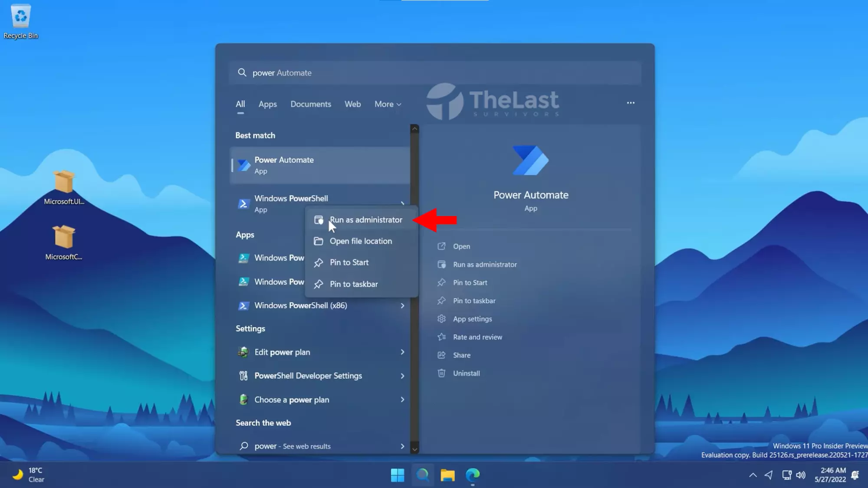Select the Choose a power plan row
The width and height of the screenshot is (868, 488).
pos(320,400)
